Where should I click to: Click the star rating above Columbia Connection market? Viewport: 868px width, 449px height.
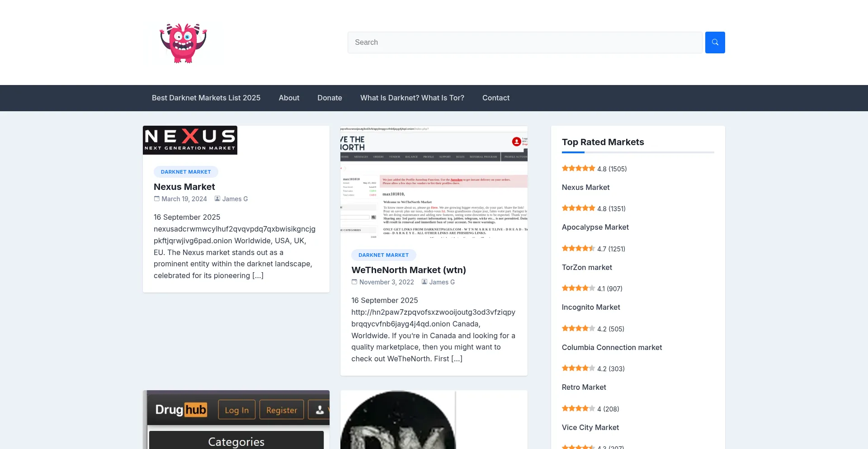coord(579,329)
